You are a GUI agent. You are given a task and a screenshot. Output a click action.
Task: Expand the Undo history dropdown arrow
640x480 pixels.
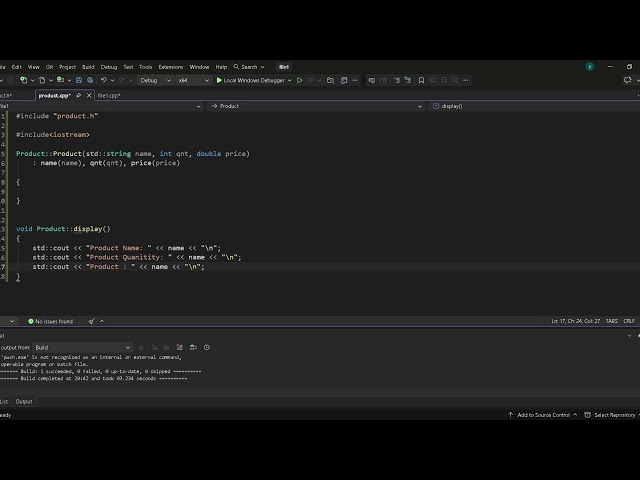tap(112, 80)
